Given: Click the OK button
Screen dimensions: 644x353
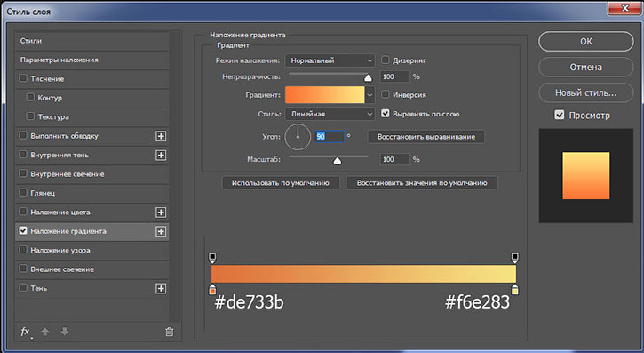Looking at the screenshot, I should (586, 42).
